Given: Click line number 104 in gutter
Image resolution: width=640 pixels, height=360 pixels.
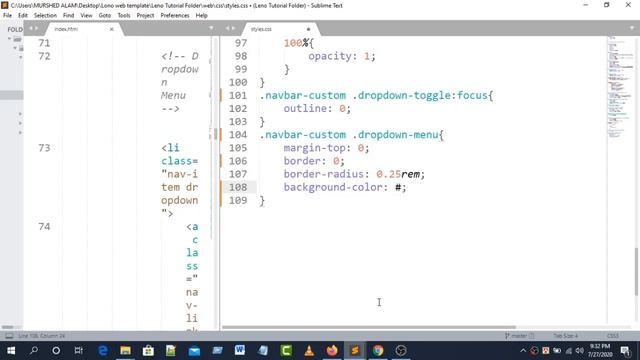Looking at the screenshot, I should tap(238, 135).
